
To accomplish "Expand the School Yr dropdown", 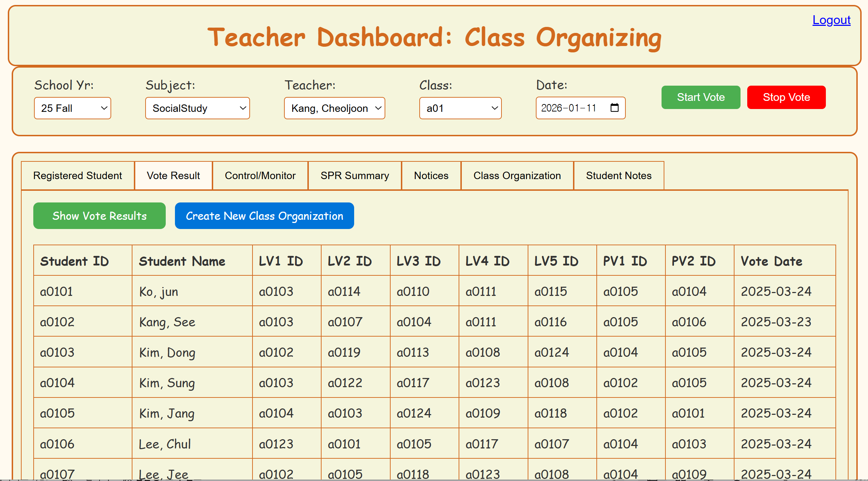I will point(72,108).
